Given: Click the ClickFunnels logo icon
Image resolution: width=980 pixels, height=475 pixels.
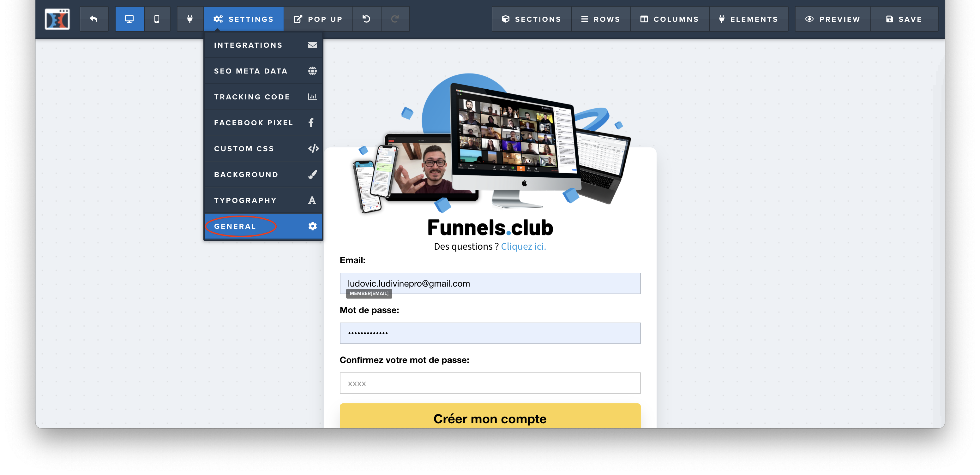Looking at the screenshot, I should point(57,19).
